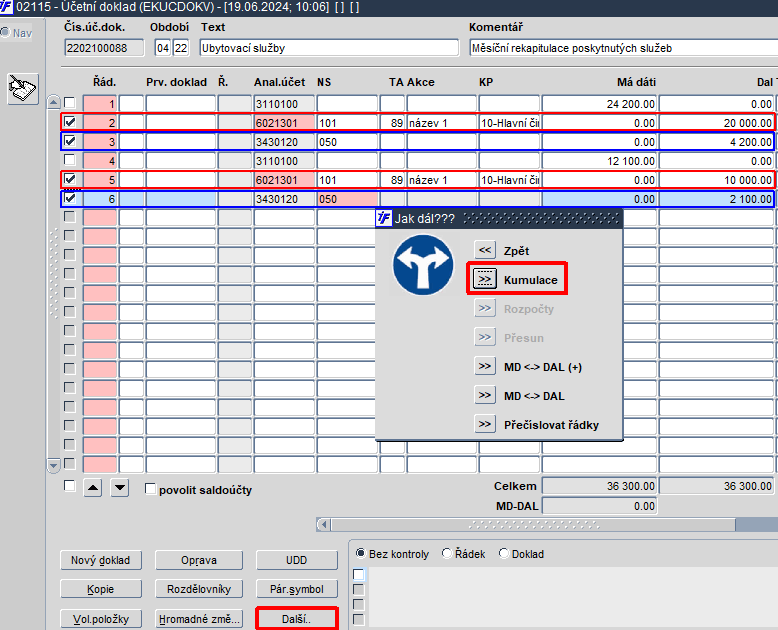Select the Nav radio button

(5, 33)
